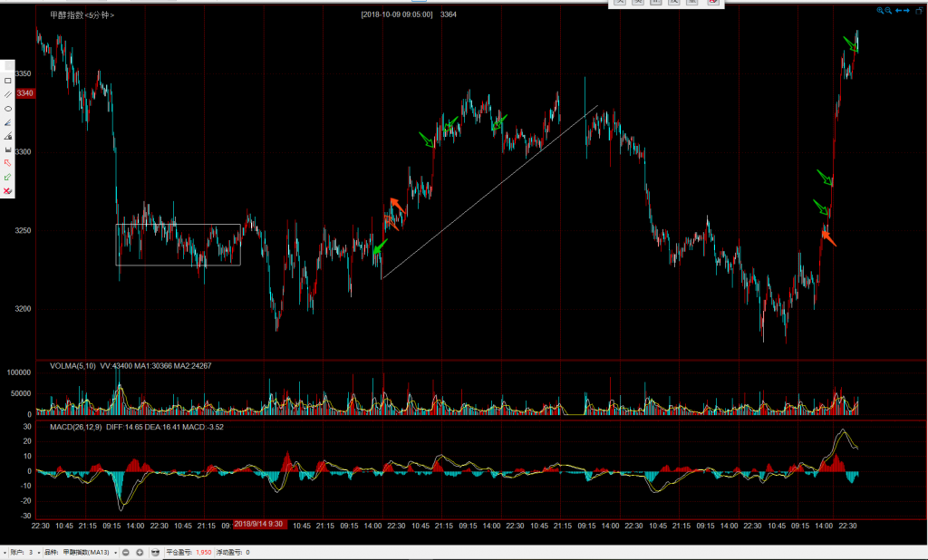The height and width of the screenshot is (560, 928).
Task: Click the minus button in status bar
Action: coord(126,552)
